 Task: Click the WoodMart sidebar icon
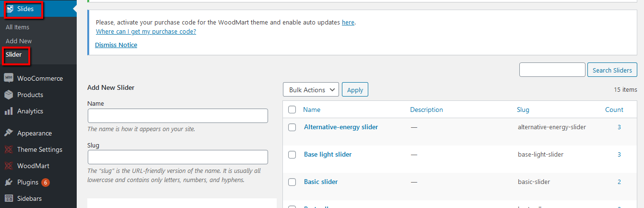coord(9,166)
